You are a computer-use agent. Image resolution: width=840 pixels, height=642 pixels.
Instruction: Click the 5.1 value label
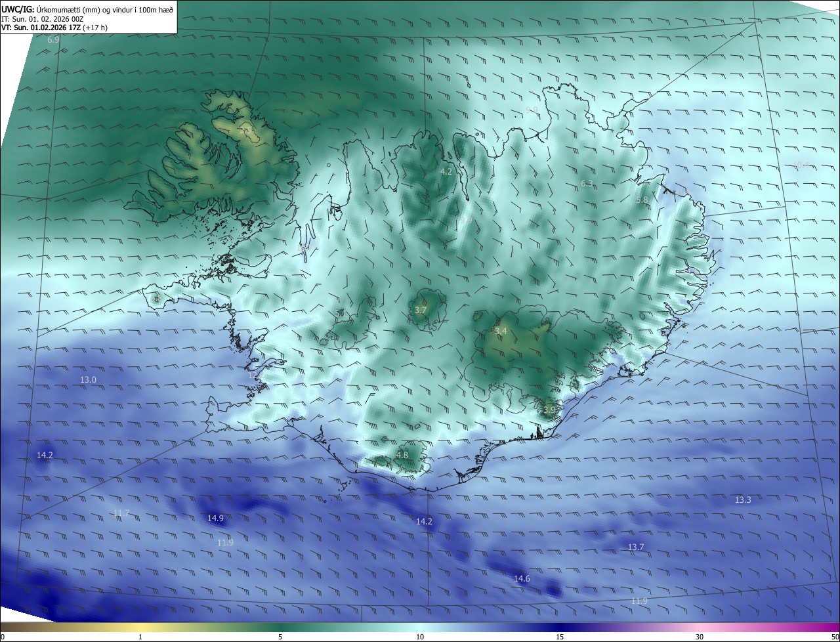click(340, 313)
